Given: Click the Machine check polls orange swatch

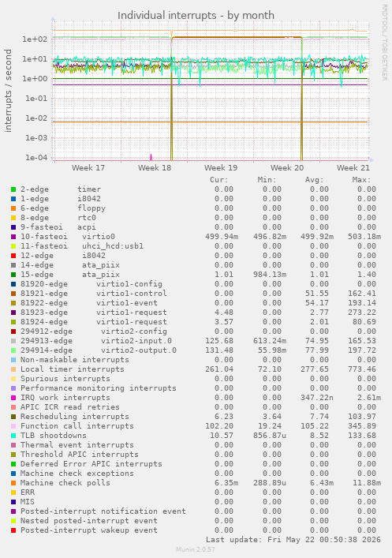Looking at the screenshot, I should click(13, 483).
